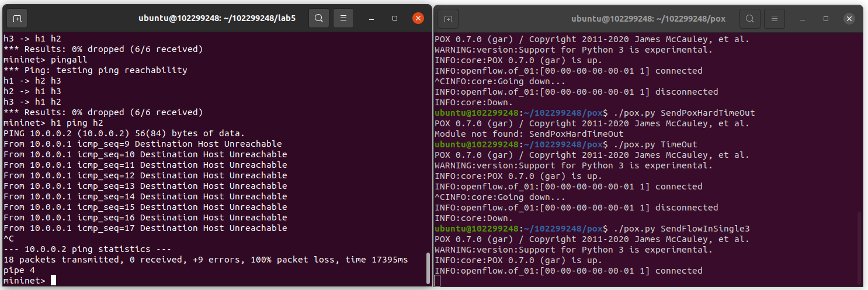
Task: Click the './pox.py TimeOut' command line
Action: click(x=566, y=144)
